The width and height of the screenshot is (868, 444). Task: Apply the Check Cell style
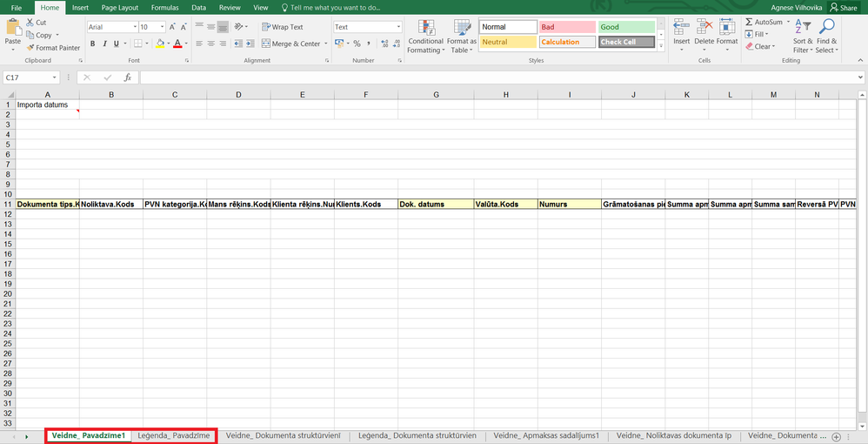(626, 42)
